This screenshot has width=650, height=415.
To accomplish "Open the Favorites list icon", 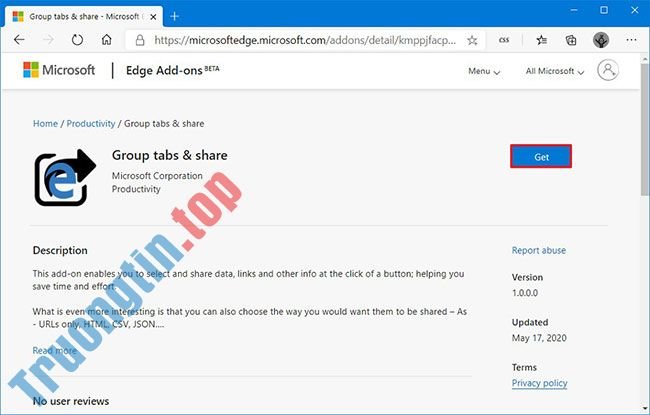I will click(541, 40).
